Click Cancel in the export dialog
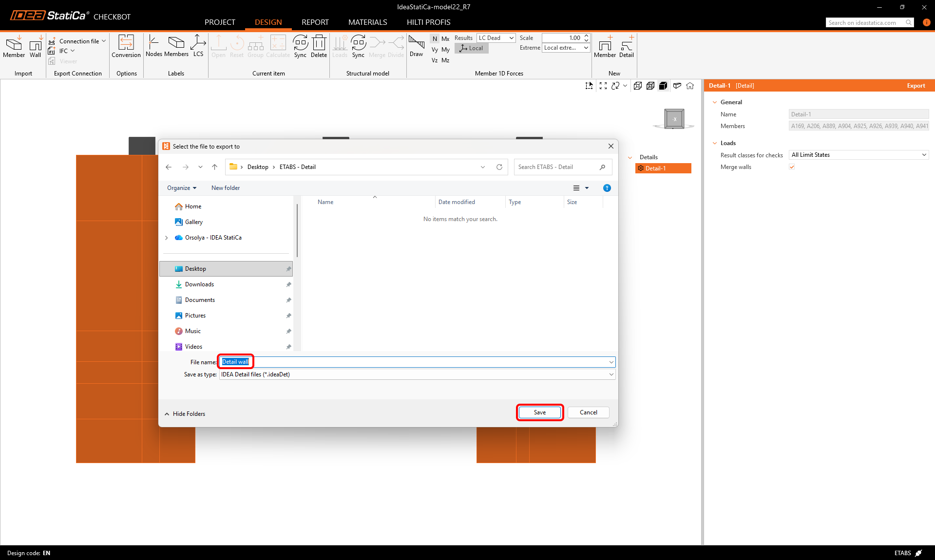The height and width of the screenshot is (560, 935). coord(588,412)
